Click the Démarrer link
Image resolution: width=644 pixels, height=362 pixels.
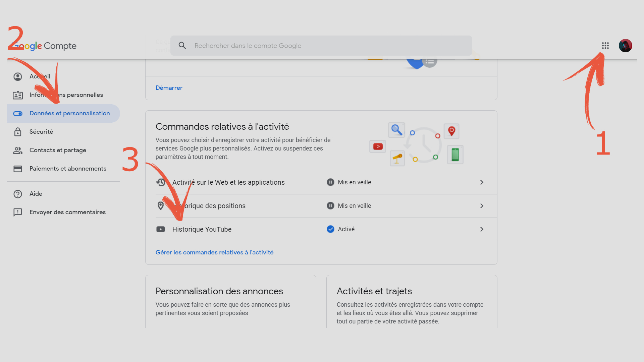point(169,88)
